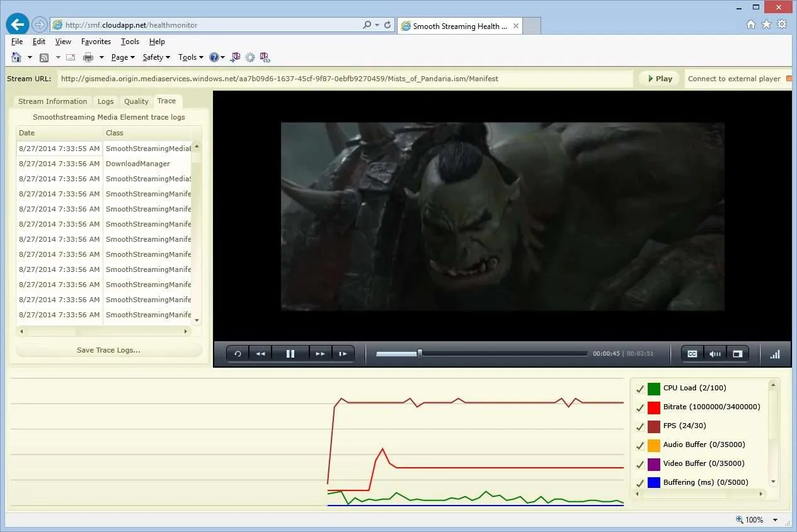Screen dimensions: 797x532
Task: Click the OneNote linked notes icon
Action: (265, 57)
